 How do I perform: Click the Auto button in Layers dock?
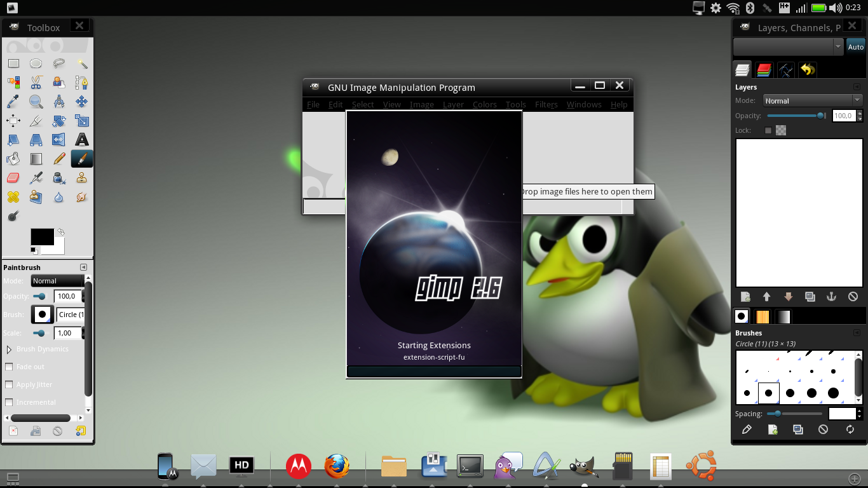click(x=855, y=47)
